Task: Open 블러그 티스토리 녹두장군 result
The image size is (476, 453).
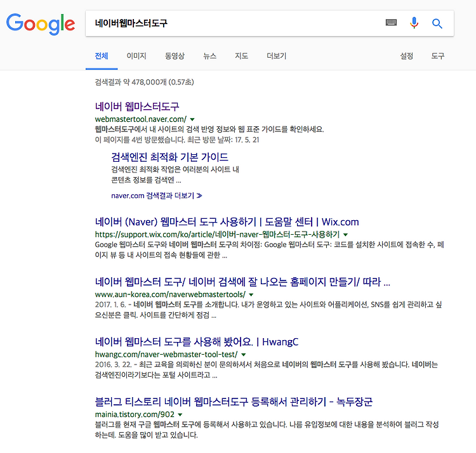Action: pyautogui.click(x=234, y=402)
